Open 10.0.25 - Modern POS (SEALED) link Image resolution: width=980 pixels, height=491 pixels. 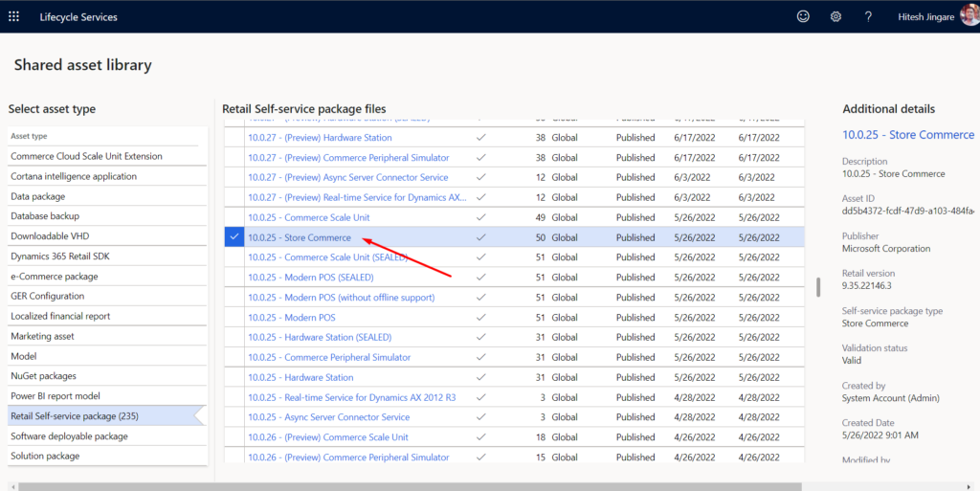[x=311, y=278]
